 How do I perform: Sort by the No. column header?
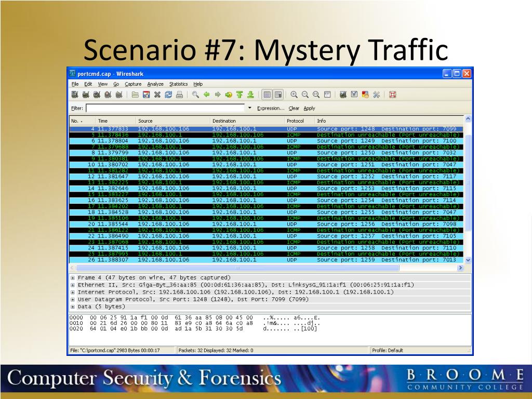82,121
